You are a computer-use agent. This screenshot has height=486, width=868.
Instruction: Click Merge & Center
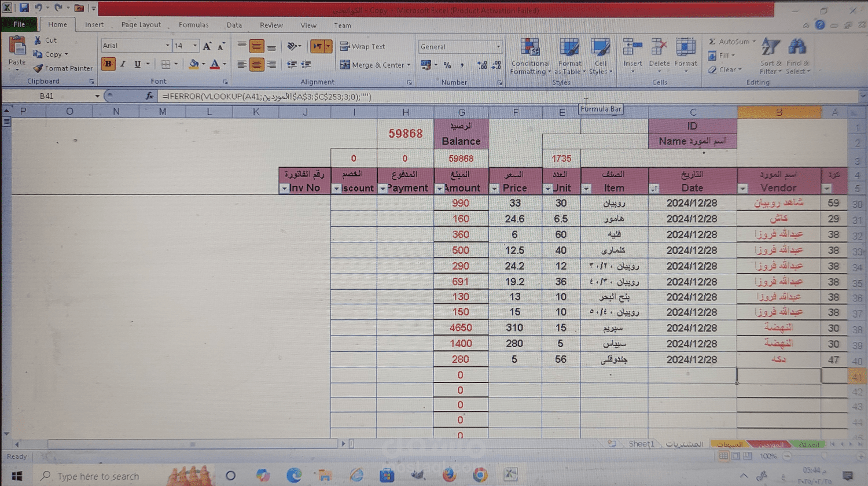click(375, 65)
